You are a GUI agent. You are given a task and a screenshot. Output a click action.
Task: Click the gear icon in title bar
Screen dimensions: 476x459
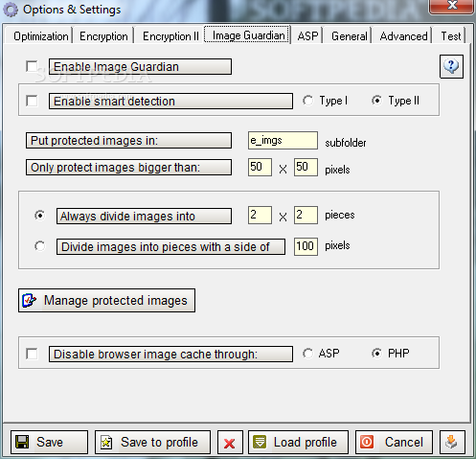[11, 10]
